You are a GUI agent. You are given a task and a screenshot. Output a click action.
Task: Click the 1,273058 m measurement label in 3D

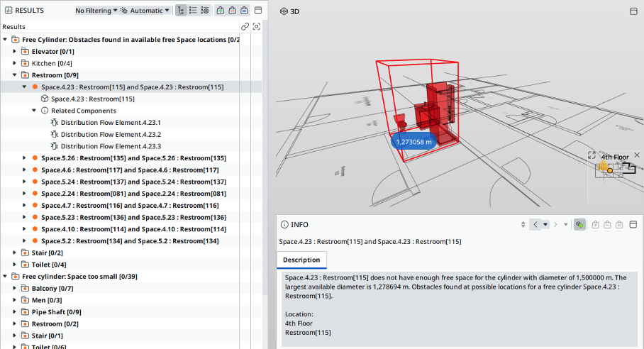click(413, 142)
